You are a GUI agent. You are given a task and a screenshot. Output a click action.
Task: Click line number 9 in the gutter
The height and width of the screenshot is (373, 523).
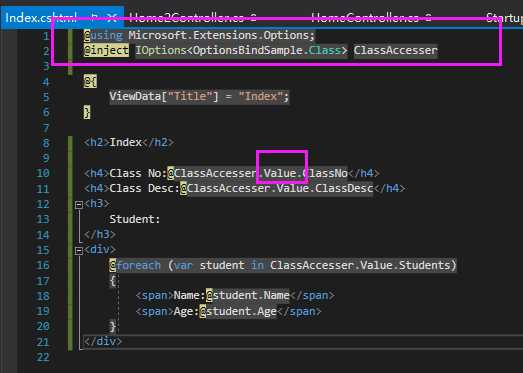(46, 158)
